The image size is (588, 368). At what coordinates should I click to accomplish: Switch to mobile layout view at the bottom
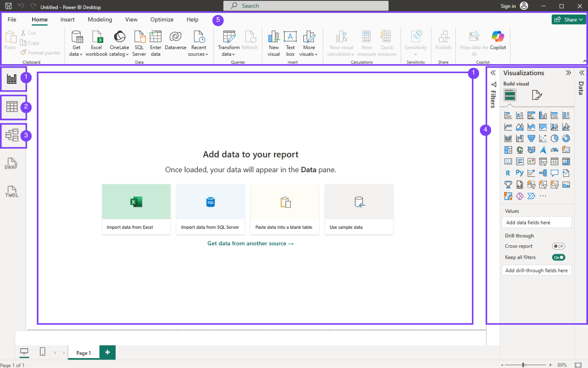click(42, 352)
